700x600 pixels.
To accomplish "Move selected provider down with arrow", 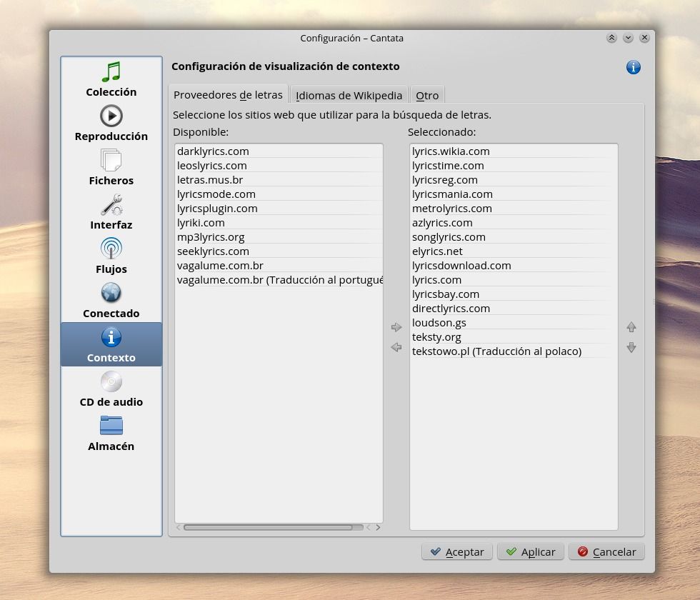I will pyautogui.click(x=631, y=347).
